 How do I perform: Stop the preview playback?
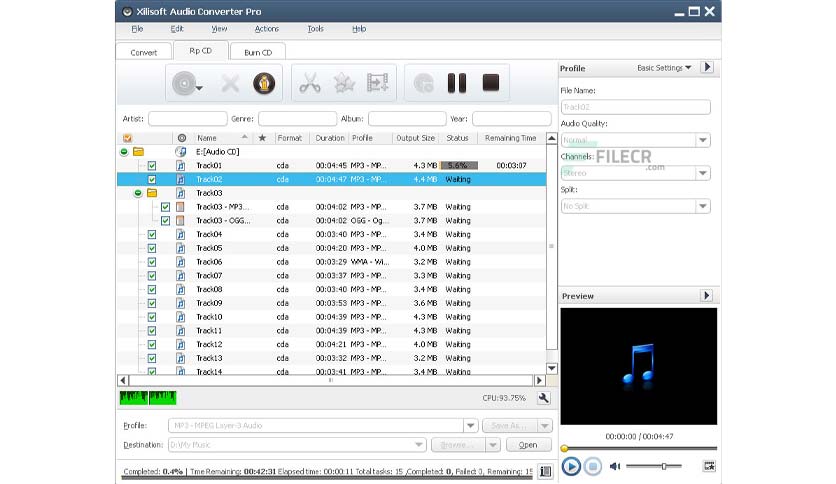point(592,466)
